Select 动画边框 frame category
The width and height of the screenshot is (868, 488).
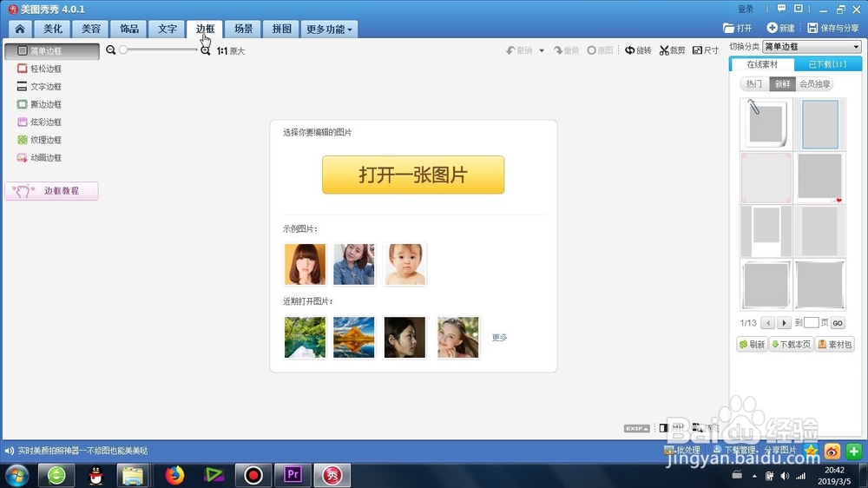tap(39, 157)
